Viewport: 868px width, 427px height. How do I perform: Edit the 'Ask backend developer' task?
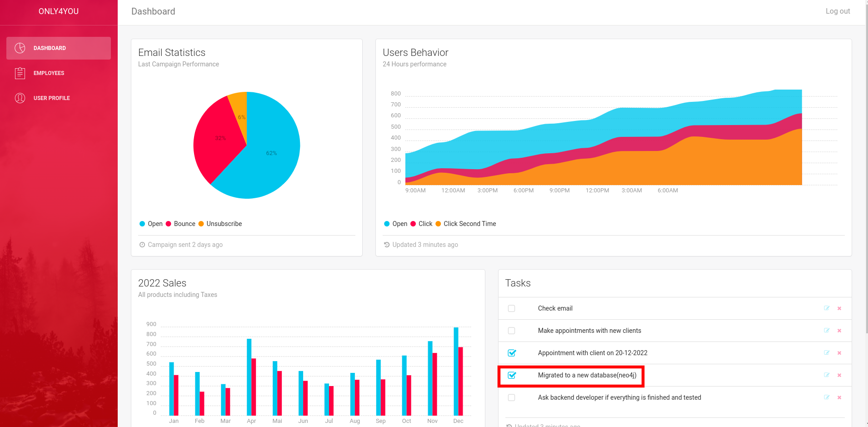[827, 397]
